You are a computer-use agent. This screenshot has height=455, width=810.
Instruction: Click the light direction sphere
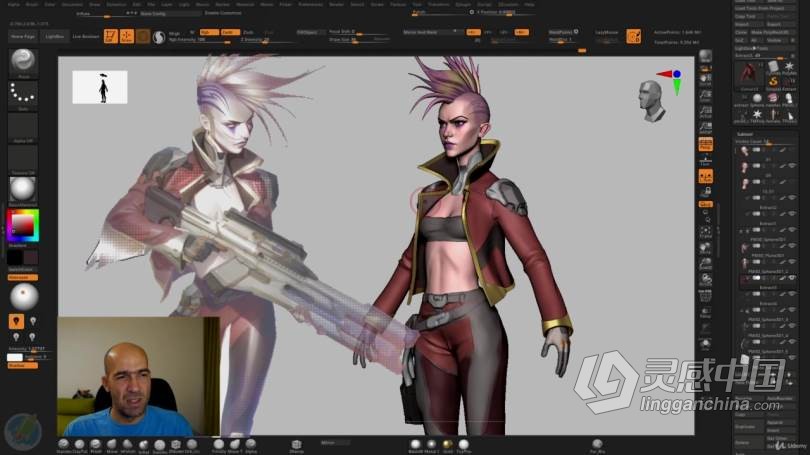click(x=24, y=297)
